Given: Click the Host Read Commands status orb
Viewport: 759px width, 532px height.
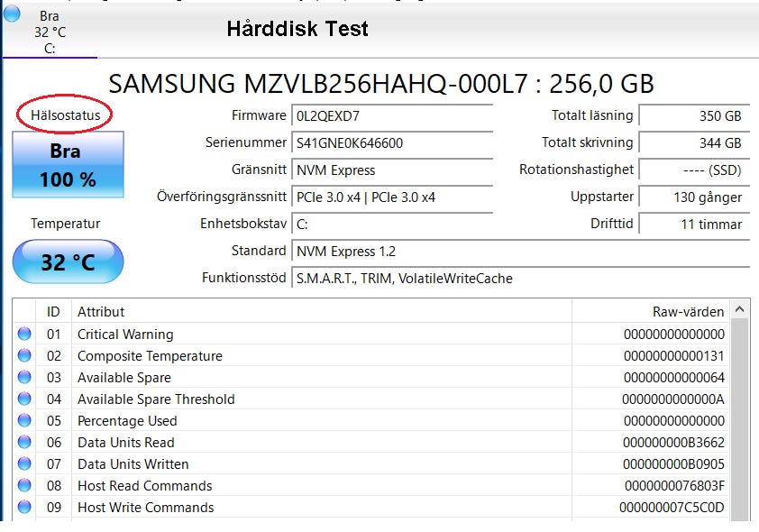Looking at the screenshot, I should [x=23, y=486].
